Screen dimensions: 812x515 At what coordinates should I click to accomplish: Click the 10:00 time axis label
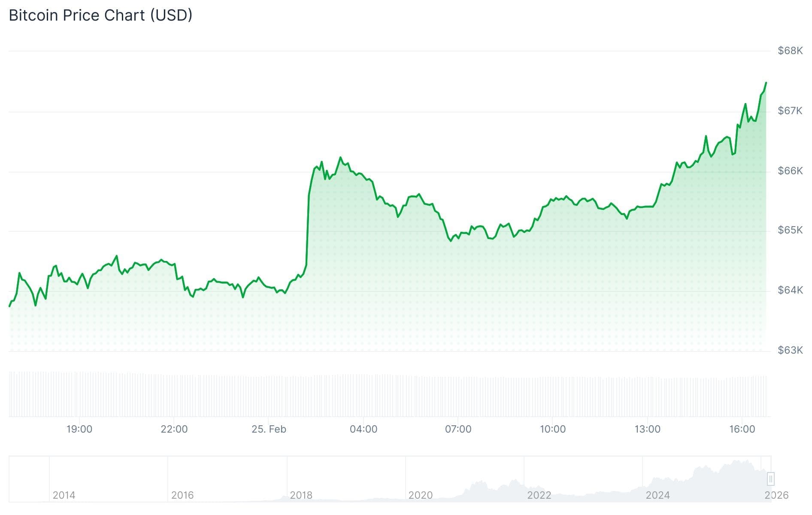[x=553, y=429]
